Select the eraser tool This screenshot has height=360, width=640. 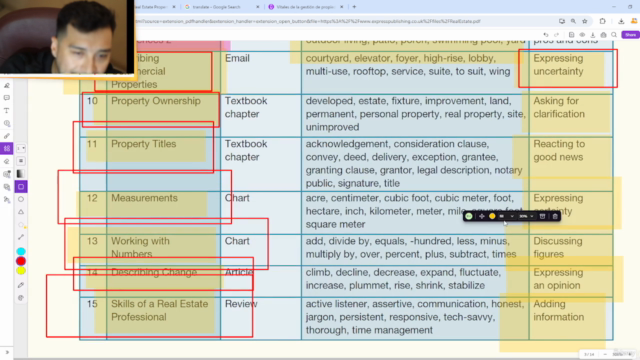pyautogui.click(x=7, y=162)
